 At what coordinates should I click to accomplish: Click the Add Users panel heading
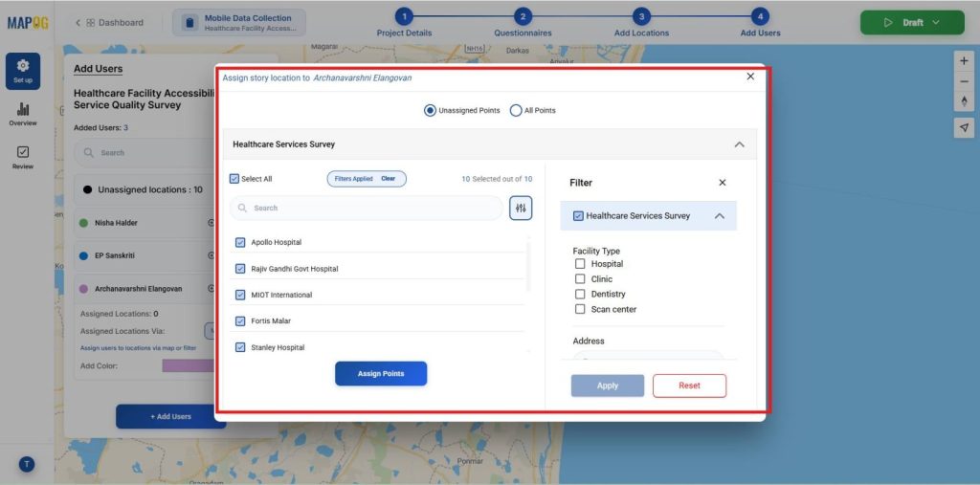click(99, 70)
